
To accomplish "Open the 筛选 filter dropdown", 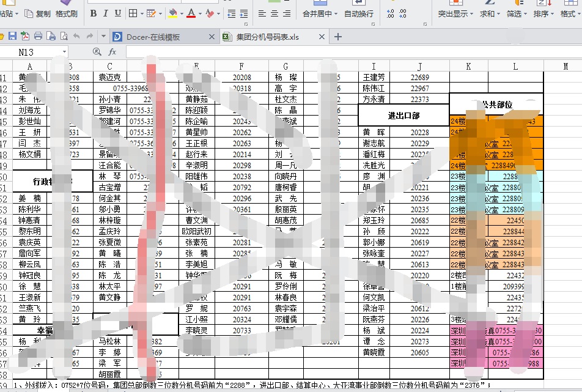I will [517, 13].
